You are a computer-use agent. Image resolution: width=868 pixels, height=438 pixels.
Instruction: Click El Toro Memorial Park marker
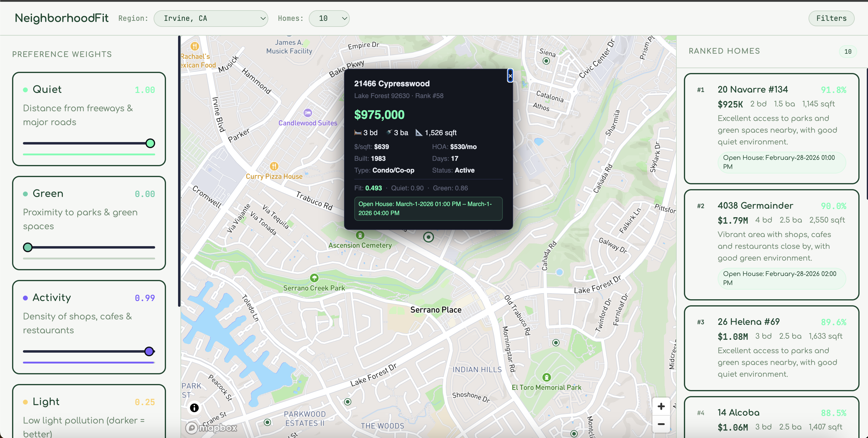point(547,377)
